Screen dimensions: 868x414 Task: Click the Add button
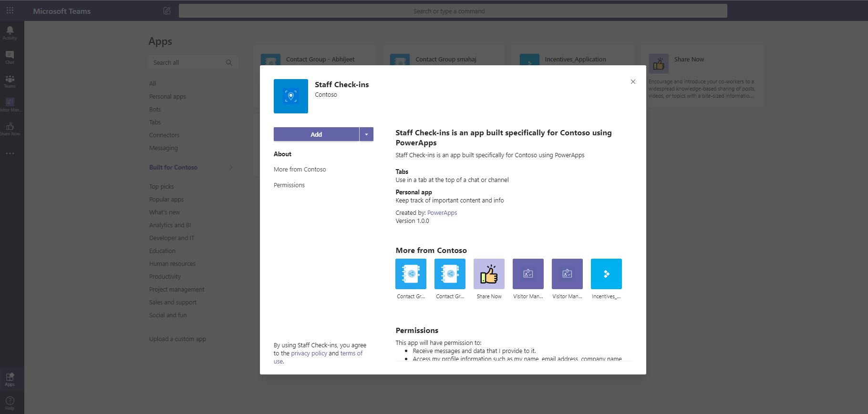[316, 134]
